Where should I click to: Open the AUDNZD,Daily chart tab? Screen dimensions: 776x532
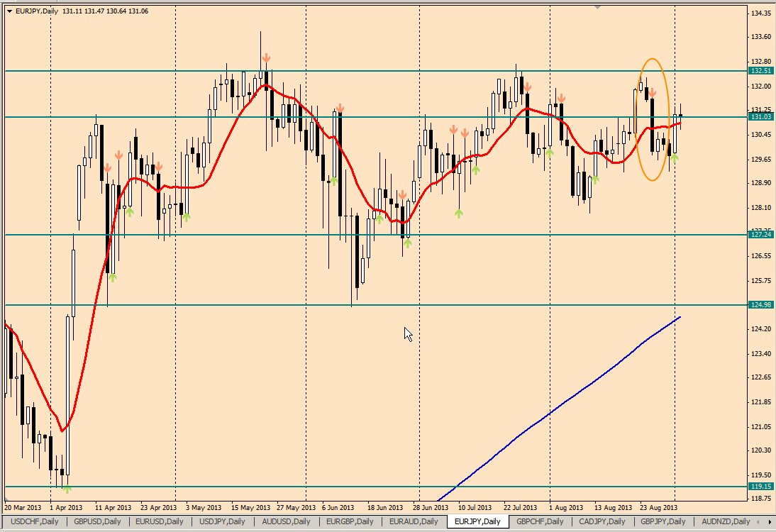click(x=726, y=521)
